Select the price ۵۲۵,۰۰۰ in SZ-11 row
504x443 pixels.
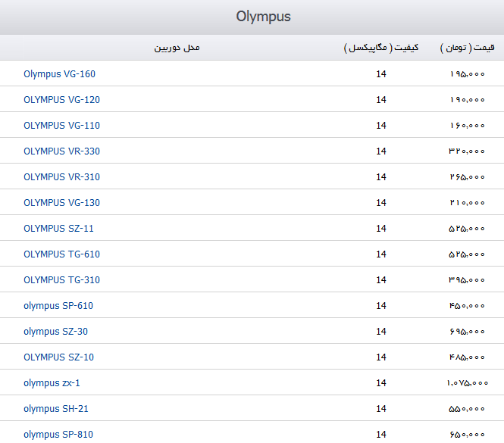click(x=467, y=229)
